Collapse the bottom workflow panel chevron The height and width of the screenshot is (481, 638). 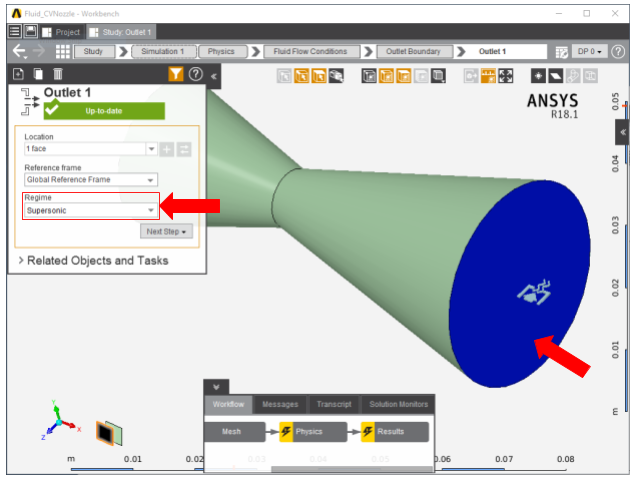pyautogui.click(x=216, y=387)
